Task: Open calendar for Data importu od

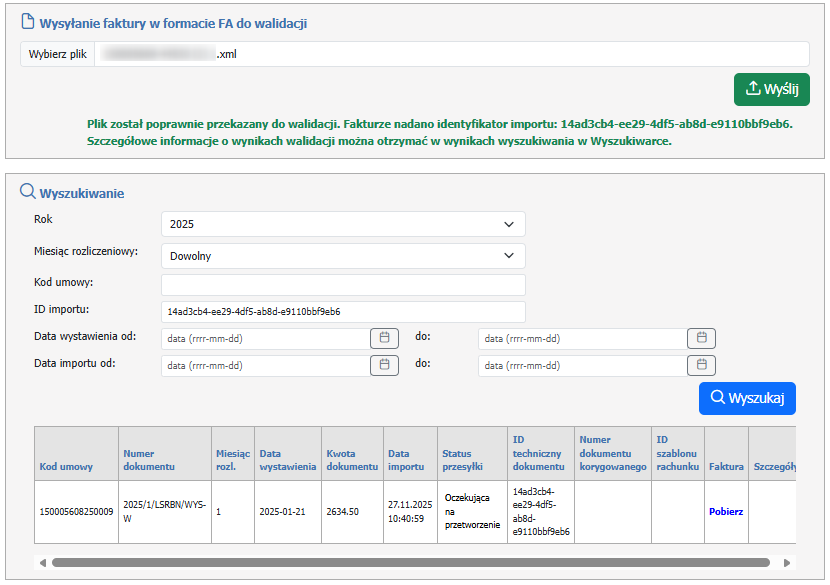Action: 384,365
